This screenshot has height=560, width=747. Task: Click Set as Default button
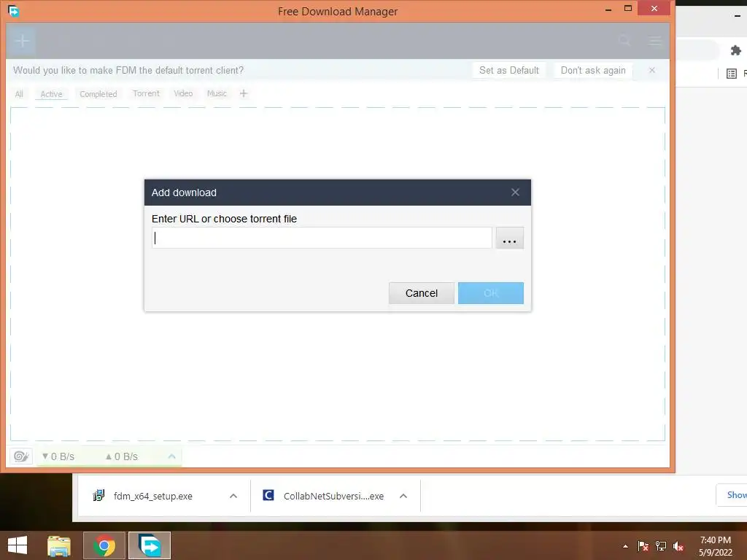[508, 71]
